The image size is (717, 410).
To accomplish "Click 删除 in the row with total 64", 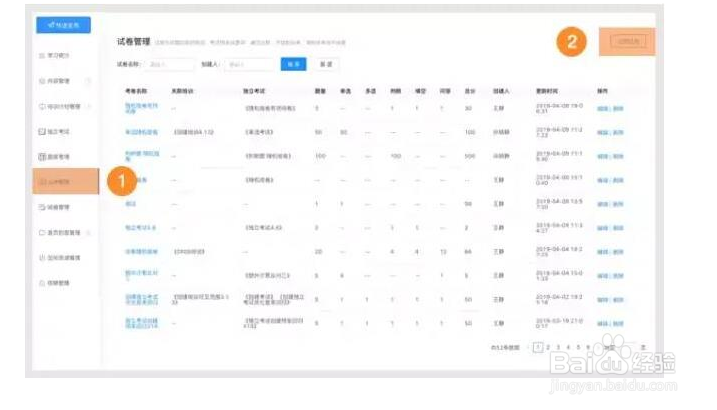I will (x=618, y=251).
